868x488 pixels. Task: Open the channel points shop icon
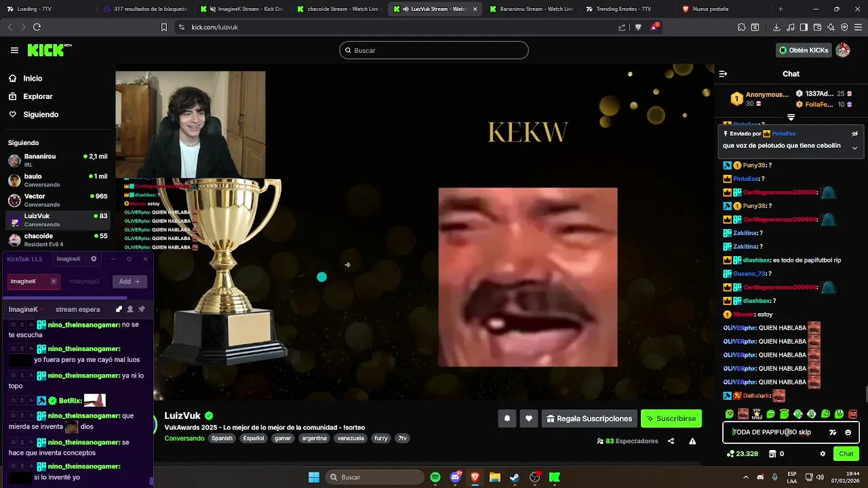click(x=772, y=454)
